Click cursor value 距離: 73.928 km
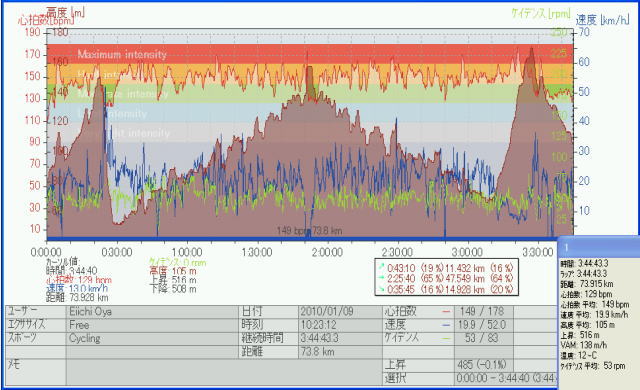640x390 pixels. pyautogui.click(x=77, y=297)
